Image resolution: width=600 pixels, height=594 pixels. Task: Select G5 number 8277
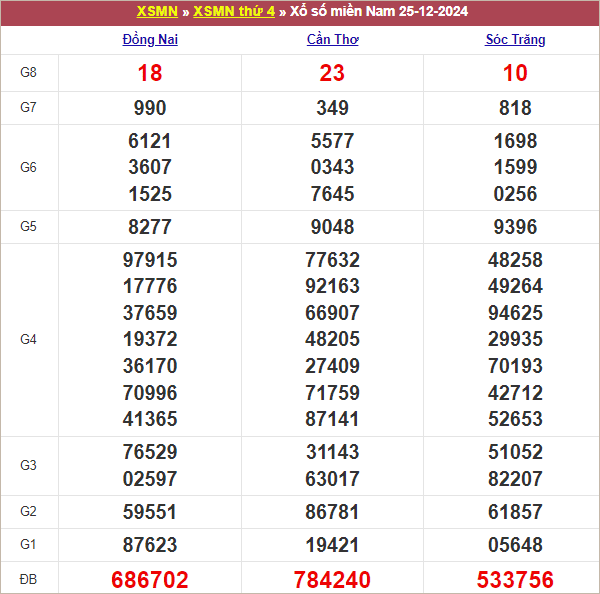(150, 227)
